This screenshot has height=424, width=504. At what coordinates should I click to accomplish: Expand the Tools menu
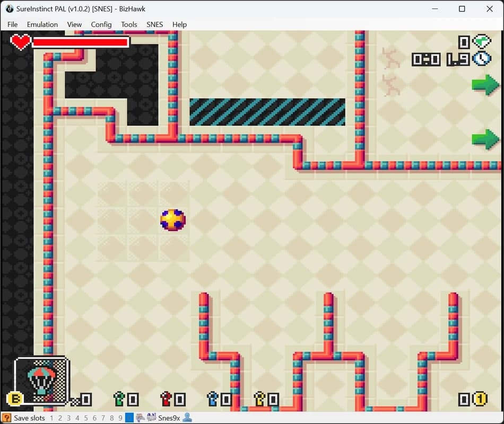(129, 24)
